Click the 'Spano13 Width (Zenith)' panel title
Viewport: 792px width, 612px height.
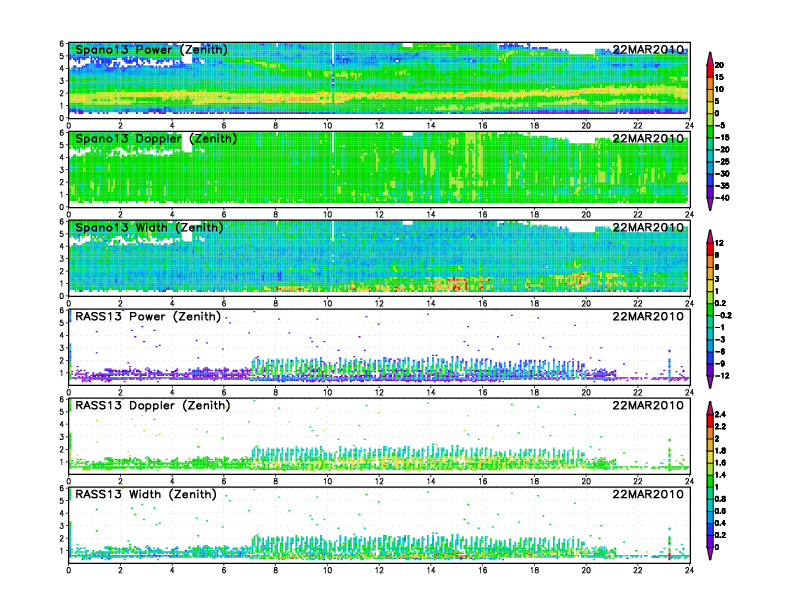pos(149,228)
